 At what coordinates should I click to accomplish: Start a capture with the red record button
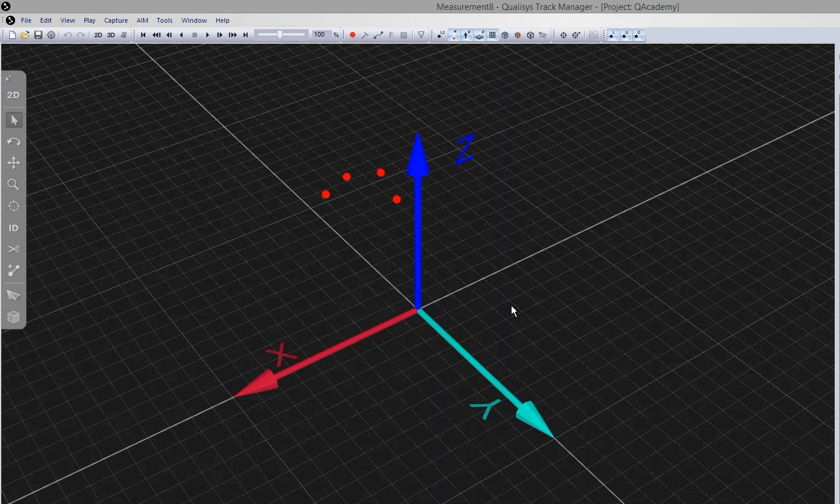pos(352,35)
